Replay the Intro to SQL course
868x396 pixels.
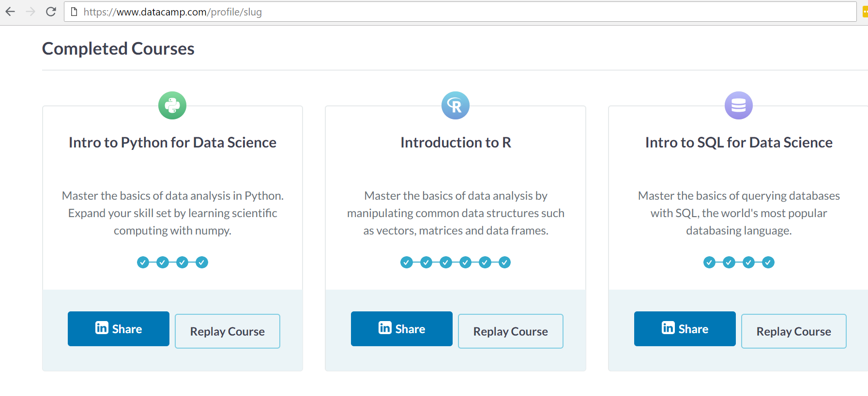794,331
